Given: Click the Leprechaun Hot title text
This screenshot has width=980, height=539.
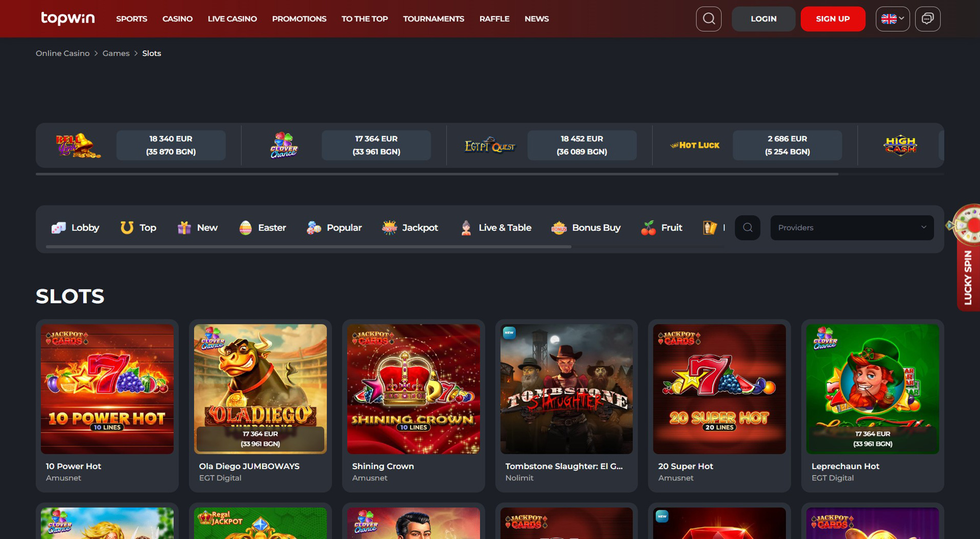Looking at the screenshot, I should click(846, 466).
